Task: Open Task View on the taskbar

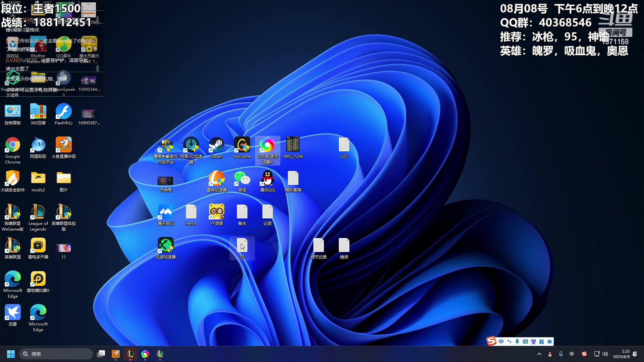Action: click(101, 354)
